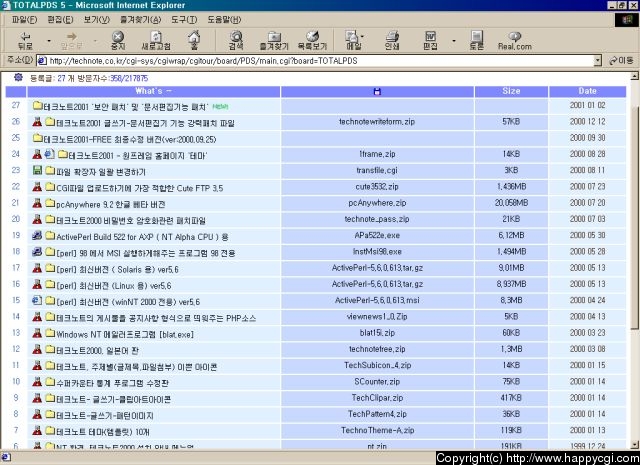Open the Back button history dropdown arrow
Screen dimensions: 640x465
[49, 41]
